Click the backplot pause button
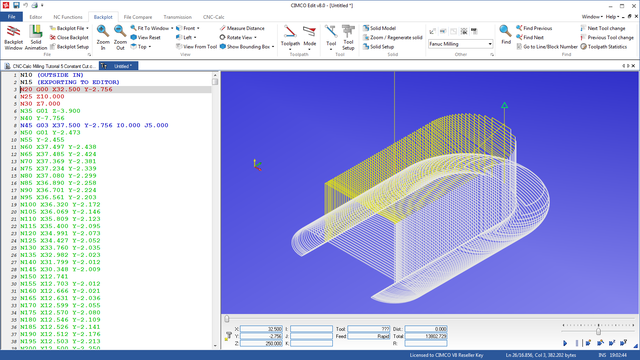The width and height of the screenshot is (640, 360). click(577, 343)
